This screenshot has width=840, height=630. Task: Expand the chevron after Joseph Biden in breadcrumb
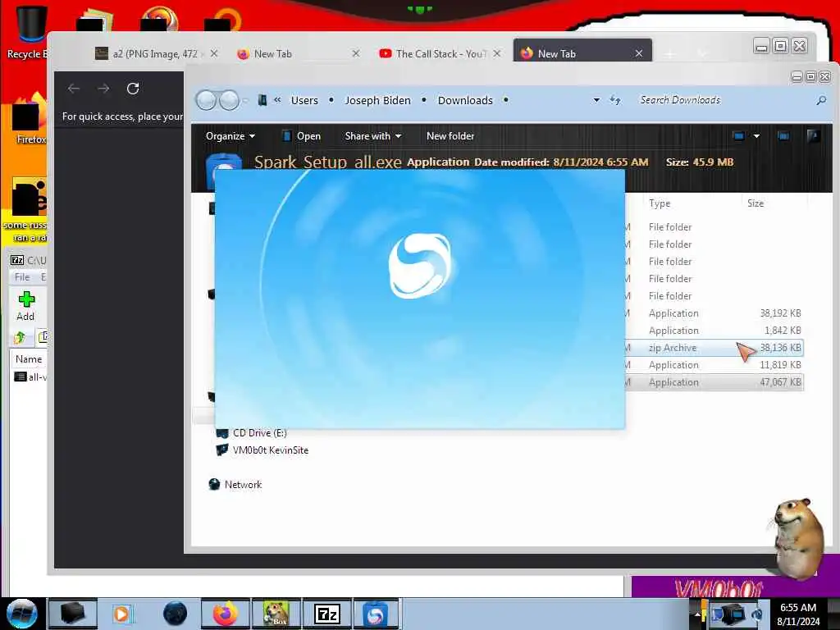coord(424,100)
